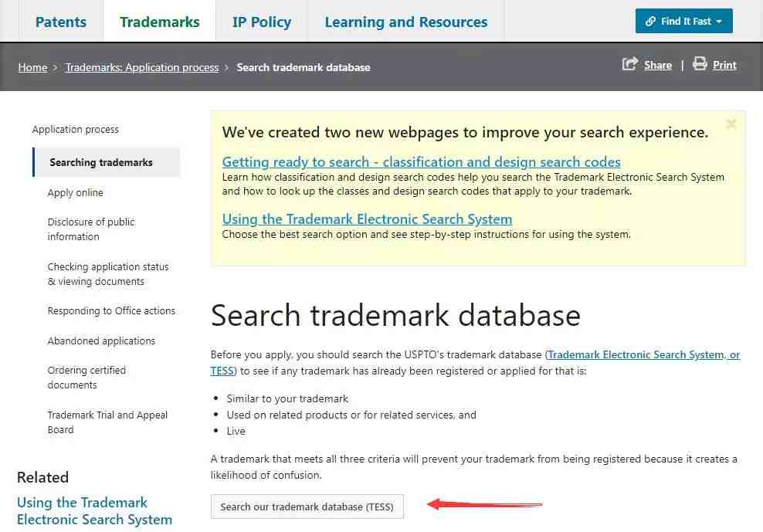Click Search trademark database breadcrumb text
763x532 pixels.
pos(304,67)
